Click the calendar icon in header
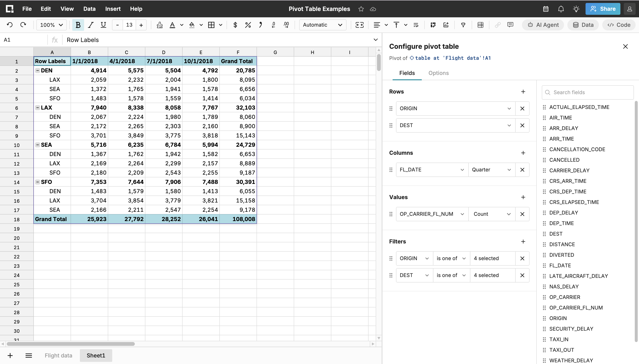639x364 pixels. point(546,9)
